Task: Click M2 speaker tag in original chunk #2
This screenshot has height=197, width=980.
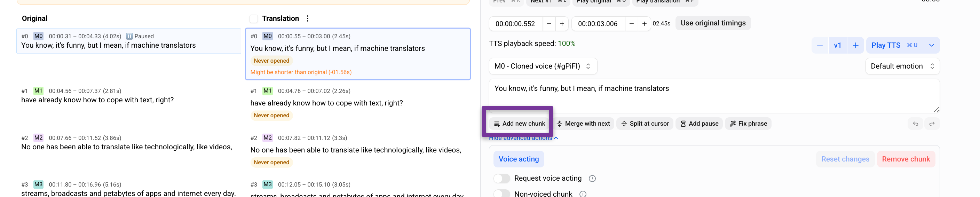Action: pyautogui.click(x=38, y=138)
